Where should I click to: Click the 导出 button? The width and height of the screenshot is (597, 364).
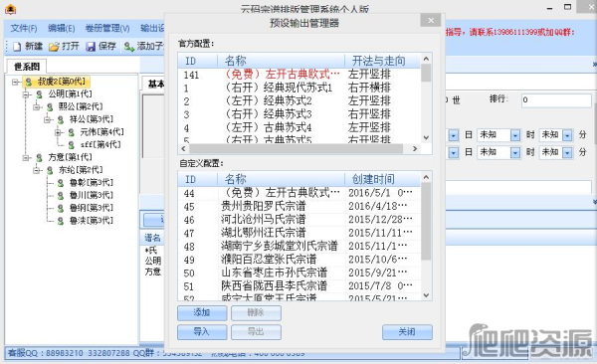click(x=256, y=332)
